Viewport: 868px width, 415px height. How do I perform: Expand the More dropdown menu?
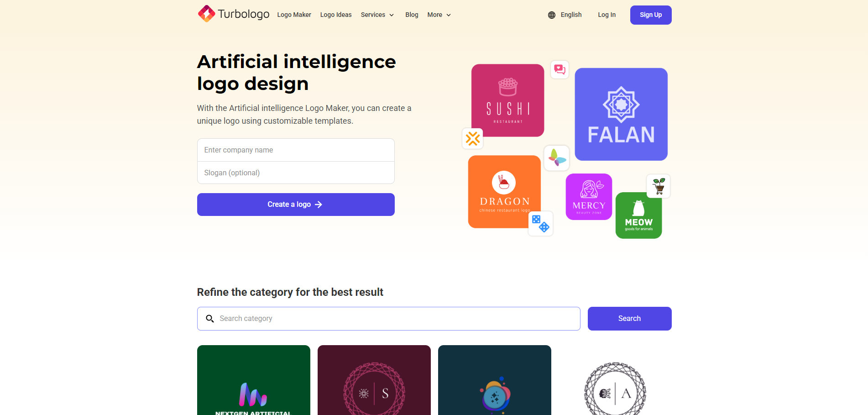pyautogui.click(x=439, y=15)
